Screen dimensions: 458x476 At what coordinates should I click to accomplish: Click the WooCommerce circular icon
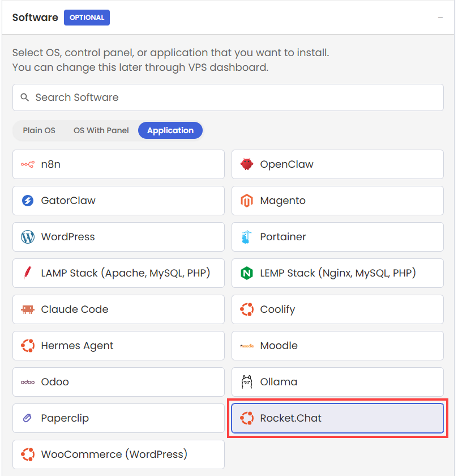tap(28, 454)
